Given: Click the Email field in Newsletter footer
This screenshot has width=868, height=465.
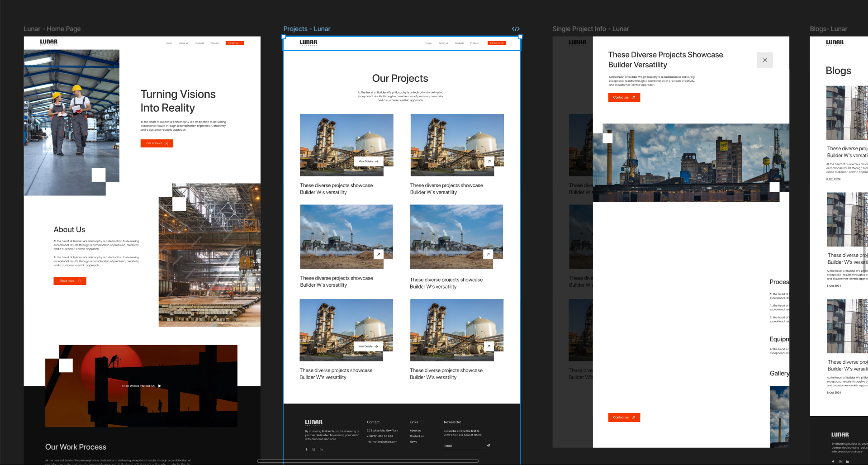Looking at the screenshot, I should tap(464, 446).
